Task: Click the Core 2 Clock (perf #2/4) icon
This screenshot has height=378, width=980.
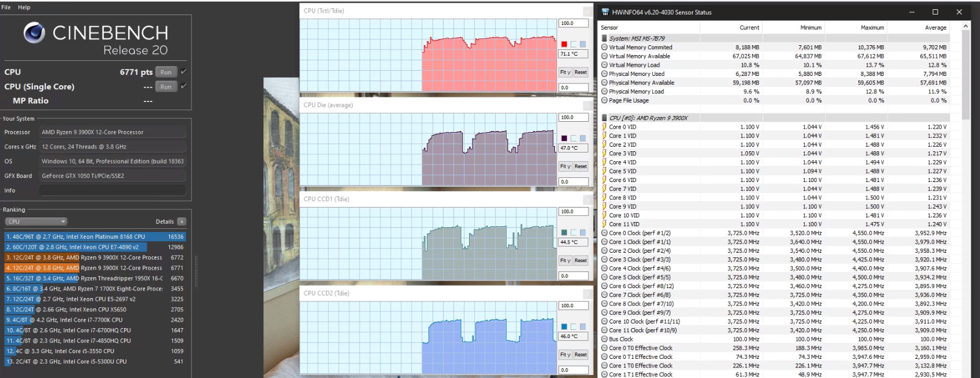Action: (604, 250)
